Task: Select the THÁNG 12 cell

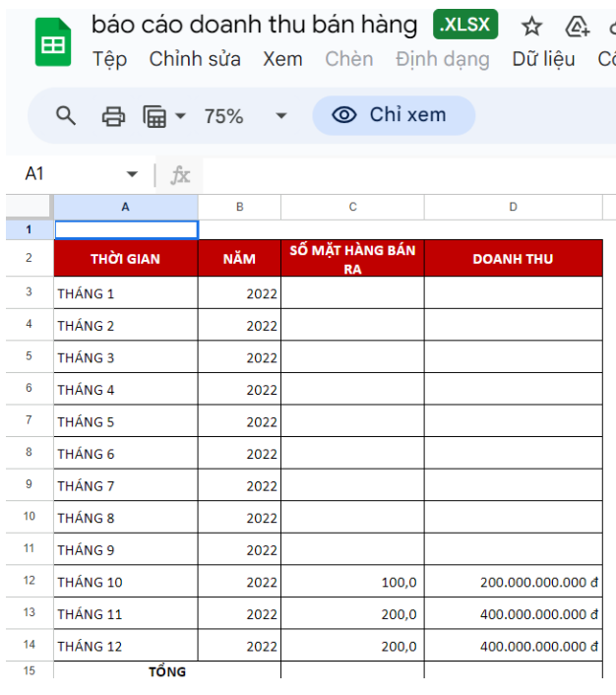Action: point(126,646)
